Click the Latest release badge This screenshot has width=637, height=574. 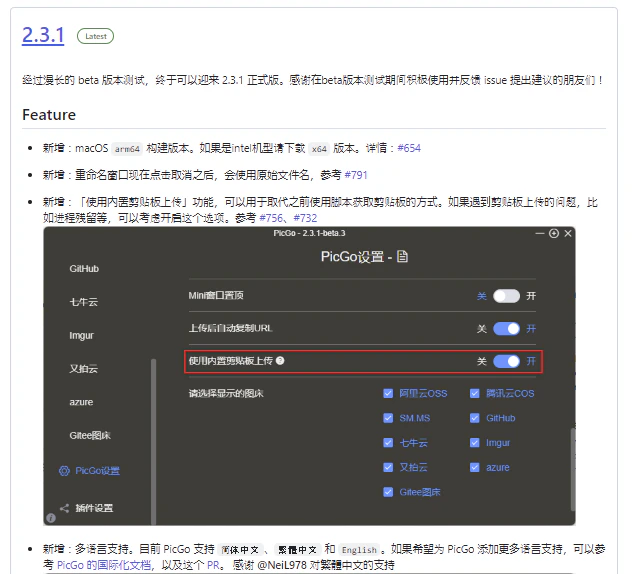coord(95,36)
